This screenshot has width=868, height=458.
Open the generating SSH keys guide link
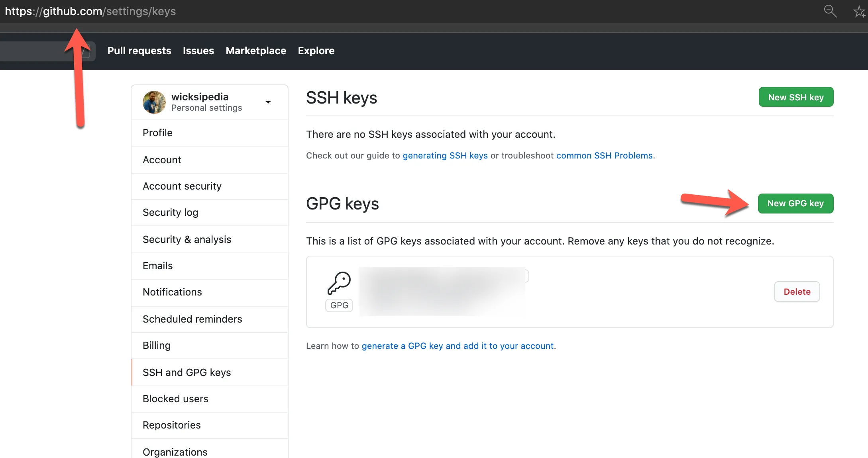pyautogui.click(x=445, y=155)
